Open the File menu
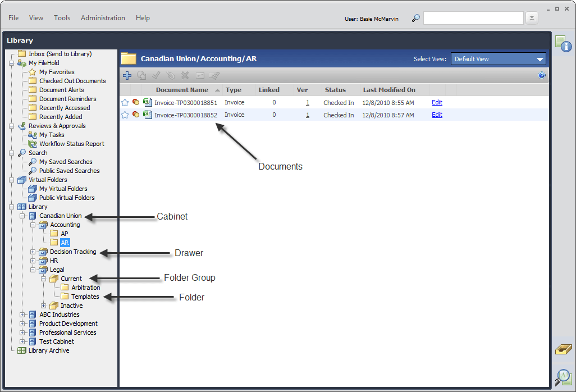This screenshot has width=576, height=392. (13, 18)
